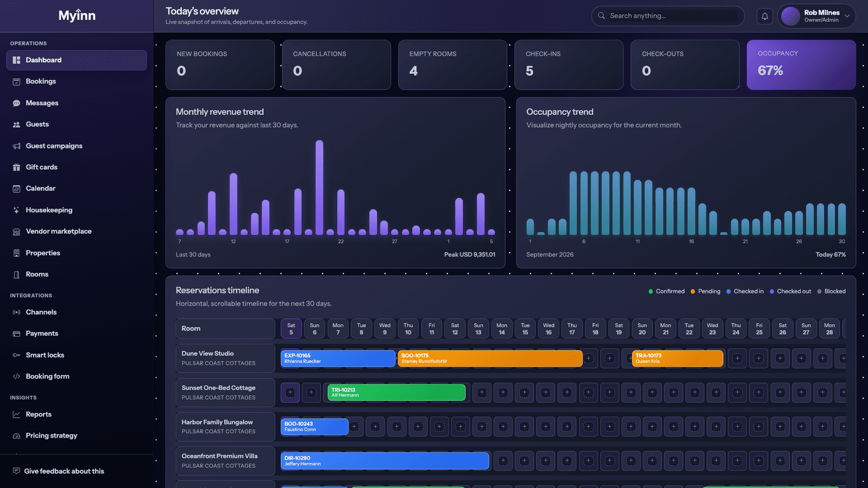
Task: Click the Properties building icon
Action: 16,253
